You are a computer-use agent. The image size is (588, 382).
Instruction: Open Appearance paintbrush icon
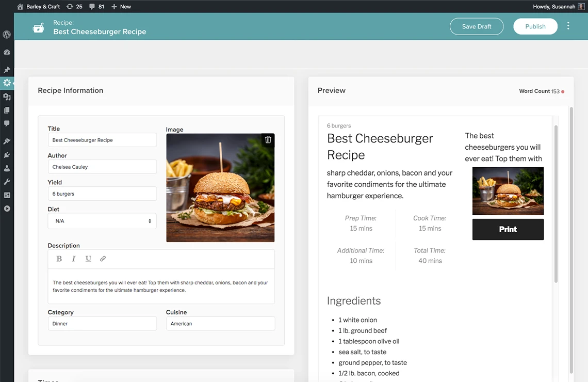(x=7, y=141)
